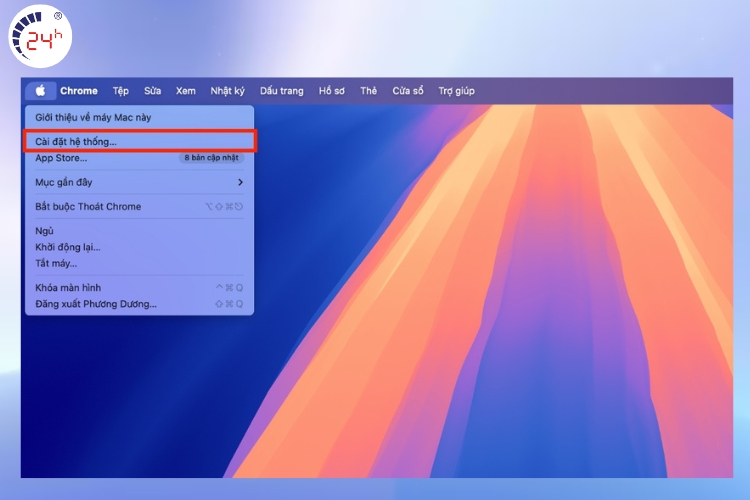The width and height of the screenshot is (750, 500).
Task: Open the Trợ giúp menu
Action: pyautogui.click(x=456, y=91)
